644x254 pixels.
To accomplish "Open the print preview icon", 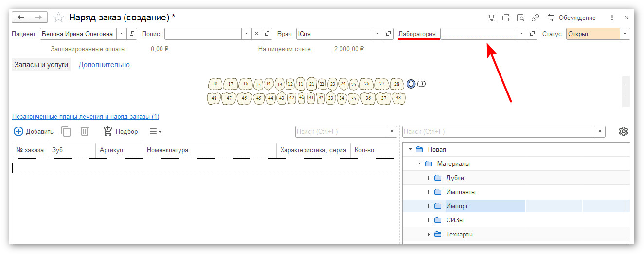I will (x=520, y=18).
